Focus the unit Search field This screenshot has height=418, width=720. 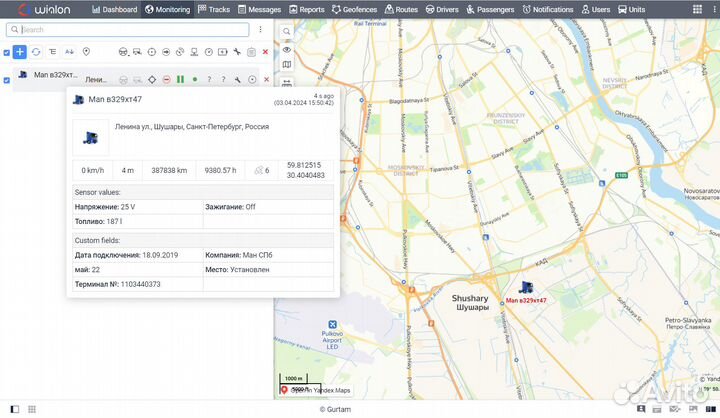pos(128,29)
